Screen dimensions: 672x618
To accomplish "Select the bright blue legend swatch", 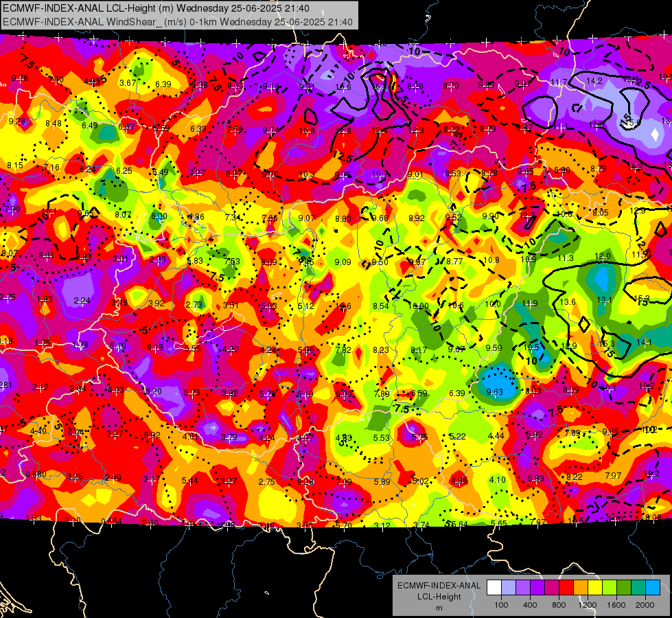I will point(653,588).
